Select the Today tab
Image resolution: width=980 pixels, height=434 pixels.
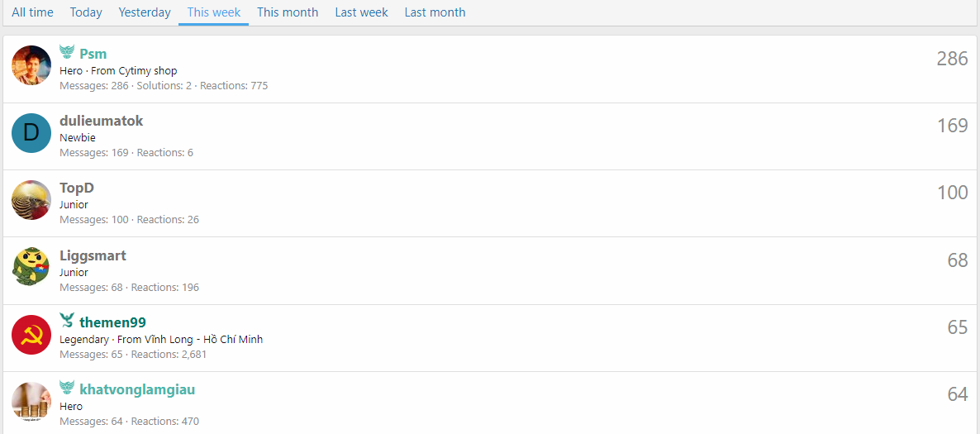tap(86, 12)
